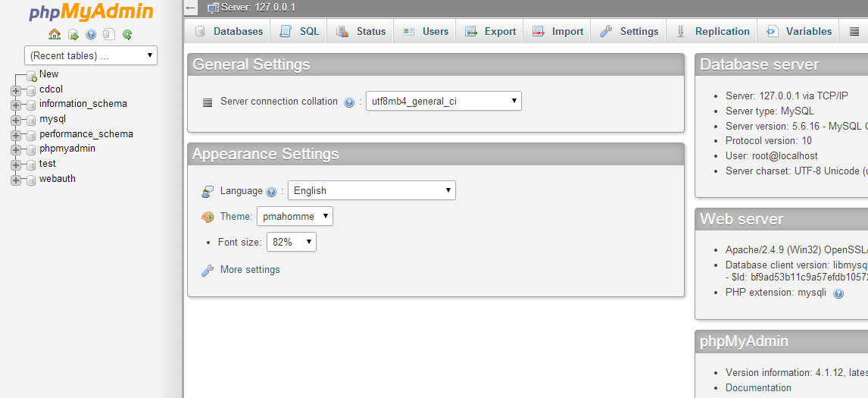868x398 pixels.
Task: Click the help icon beside Server connection collation
Action: (x=349, y=102)
